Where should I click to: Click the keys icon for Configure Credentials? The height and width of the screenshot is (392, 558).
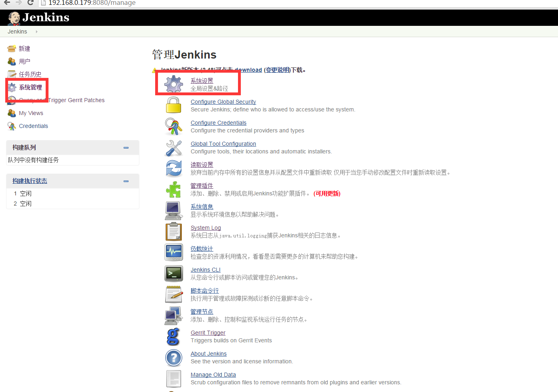(x=174, y=126)
